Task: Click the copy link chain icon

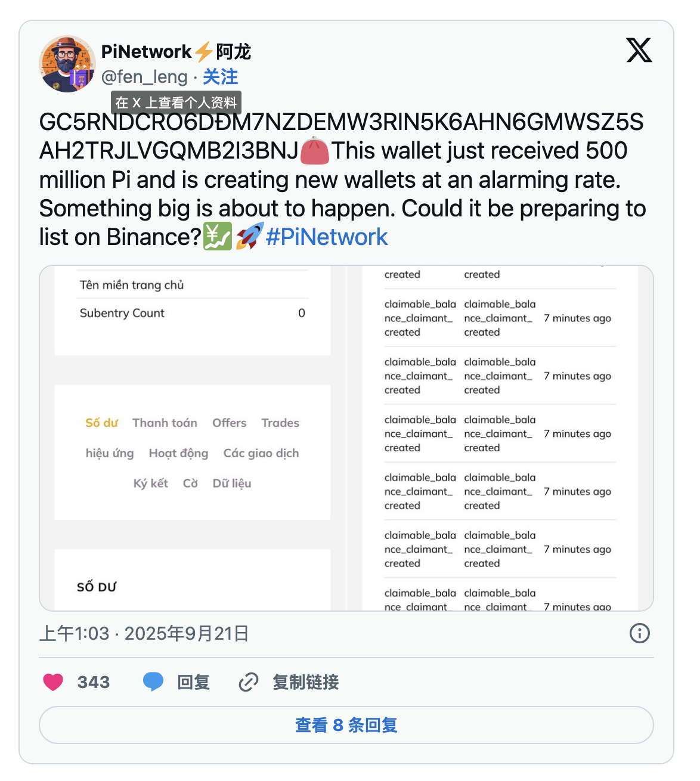Action: pos(249,682)
